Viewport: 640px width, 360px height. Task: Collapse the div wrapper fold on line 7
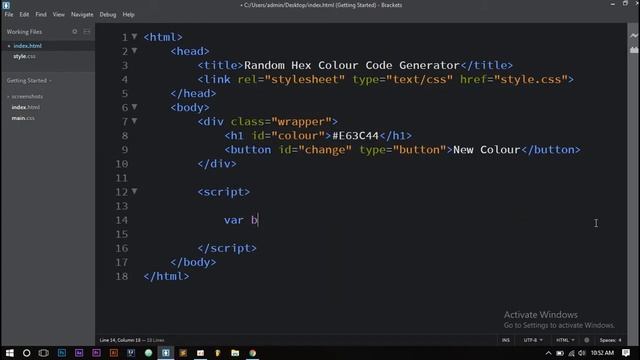tap(134, 121)
